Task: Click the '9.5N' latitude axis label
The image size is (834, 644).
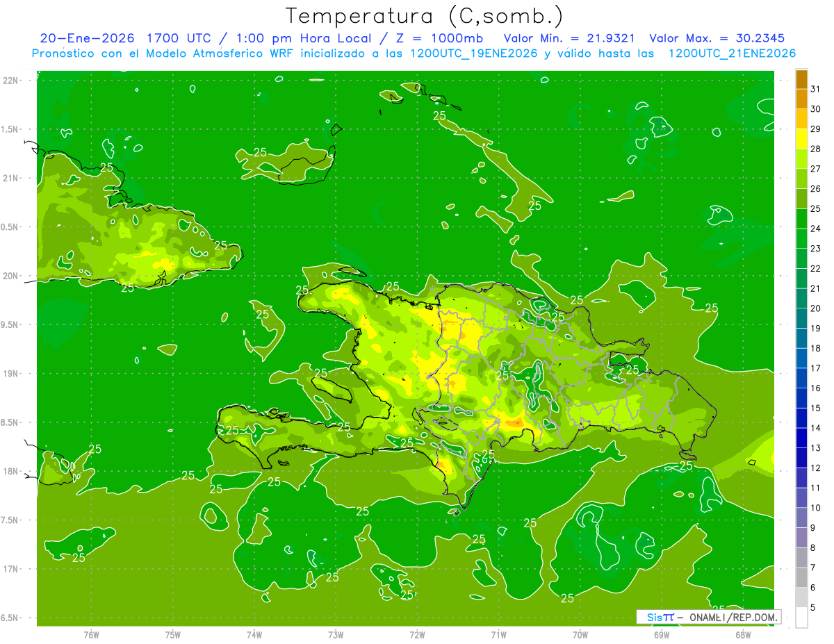Action: coord(10,325)
